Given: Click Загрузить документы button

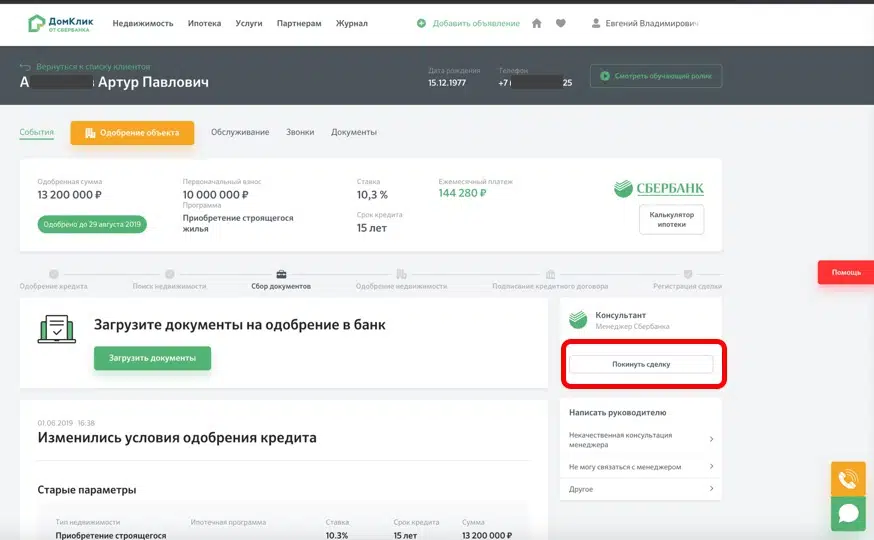Looking at the screenshot, I should 152,358.
